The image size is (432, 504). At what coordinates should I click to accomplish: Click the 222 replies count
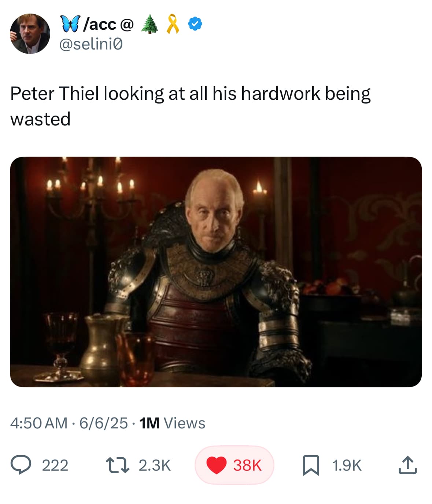(55, 465)
